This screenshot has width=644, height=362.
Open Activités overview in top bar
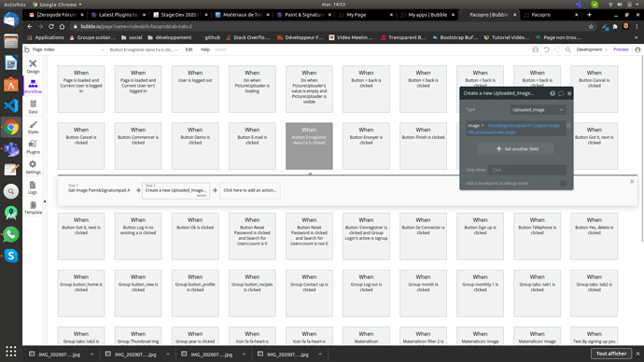pos(15,5)
